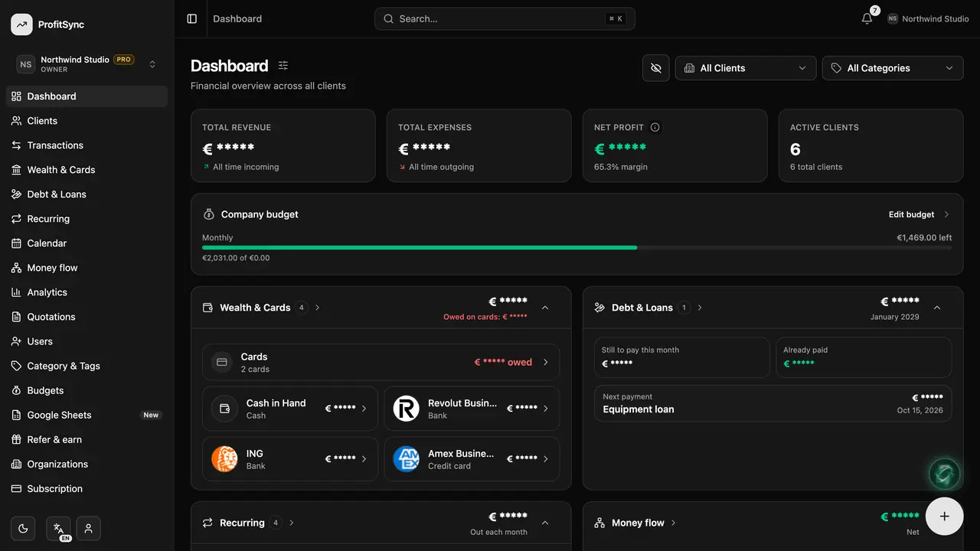Open Refer & earn in sidebar
This screenshot has height=551, width=980.
pyautogui.click(x=87, y=439)
